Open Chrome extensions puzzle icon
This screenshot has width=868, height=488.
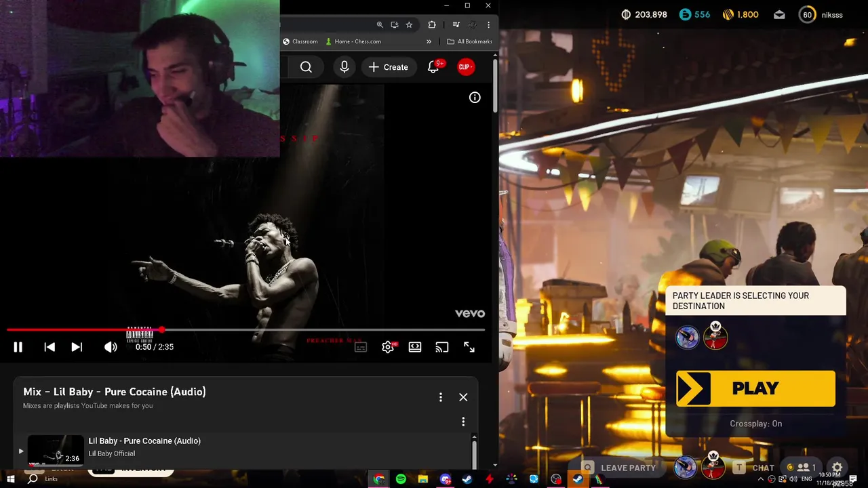(x=432, y=25)
